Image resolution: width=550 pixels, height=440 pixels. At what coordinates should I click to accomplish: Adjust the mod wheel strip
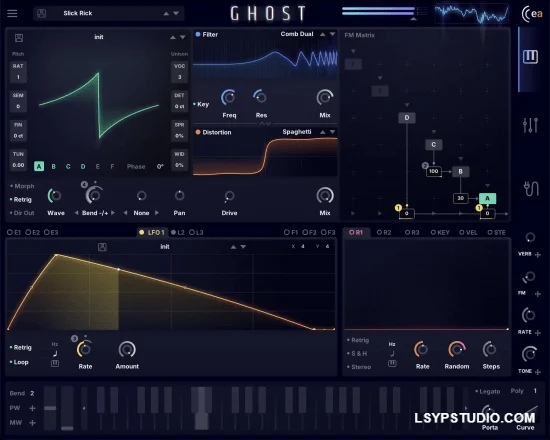(67, 408)
